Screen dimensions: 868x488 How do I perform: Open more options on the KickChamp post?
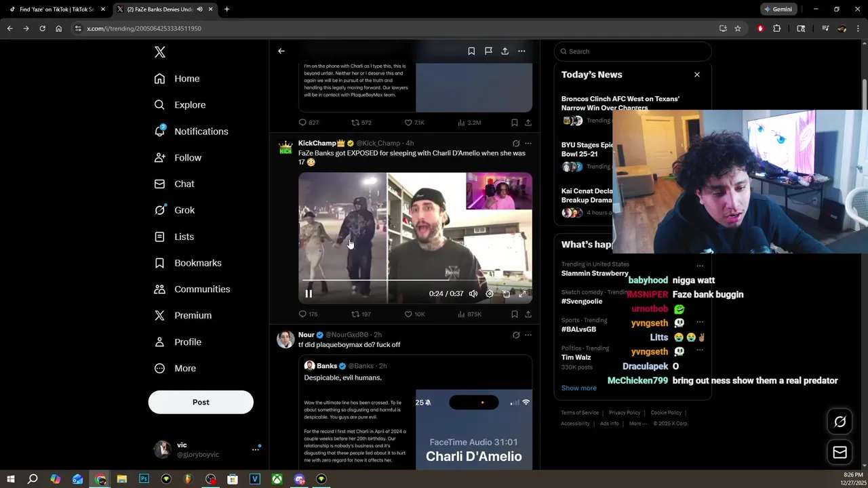[x=528, y=144]
